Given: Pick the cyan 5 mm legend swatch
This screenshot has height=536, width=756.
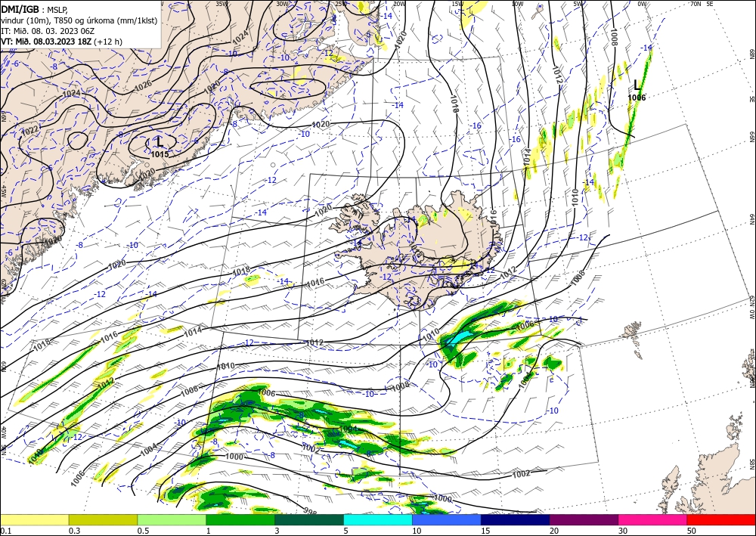Looking at the screenshot, I should pyautogui.click(x=378, y=519).
